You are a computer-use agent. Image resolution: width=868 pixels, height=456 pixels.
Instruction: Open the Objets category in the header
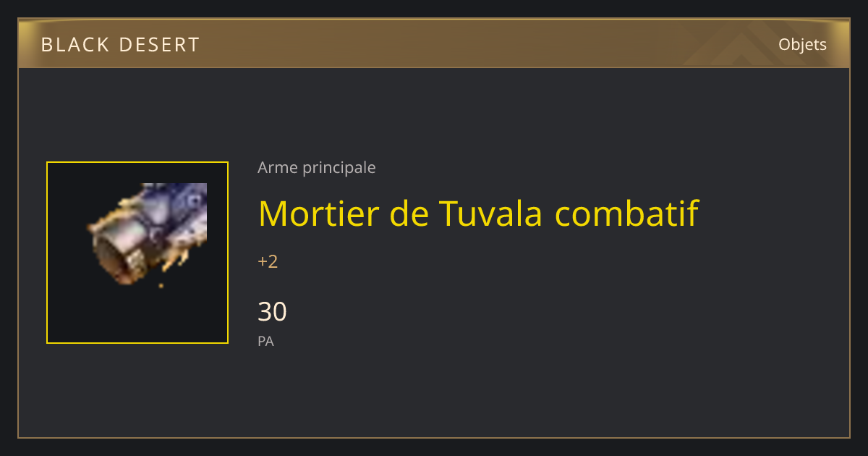(x=802, y=45)
